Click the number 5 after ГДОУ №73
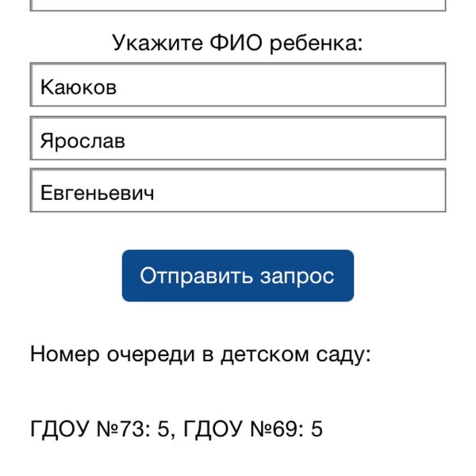Image resolution: width=476 pixels, height=476 pixels. coord(163,430)
